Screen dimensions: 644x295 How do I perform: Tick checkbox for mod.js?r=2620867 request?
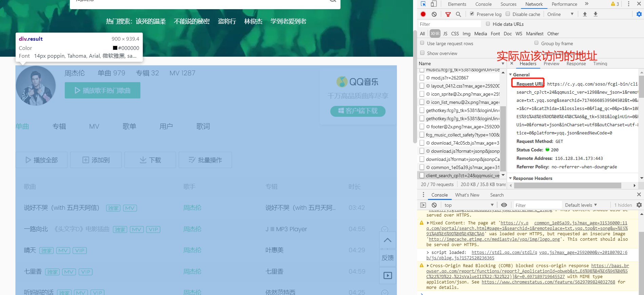[422, 78]
